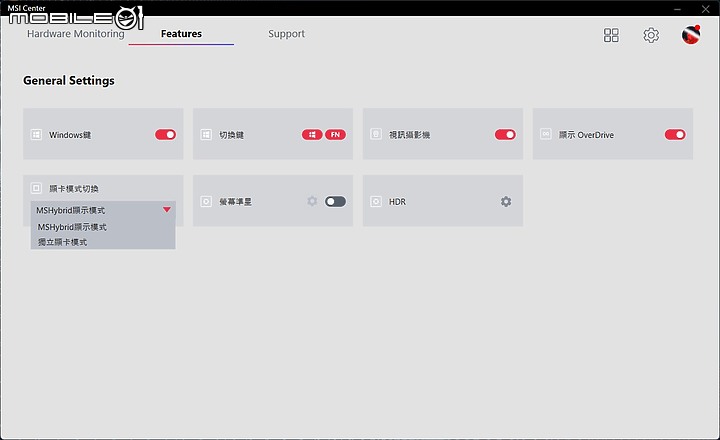Toggle the Windows鍵 switch
720x440 pixels.
165,135
